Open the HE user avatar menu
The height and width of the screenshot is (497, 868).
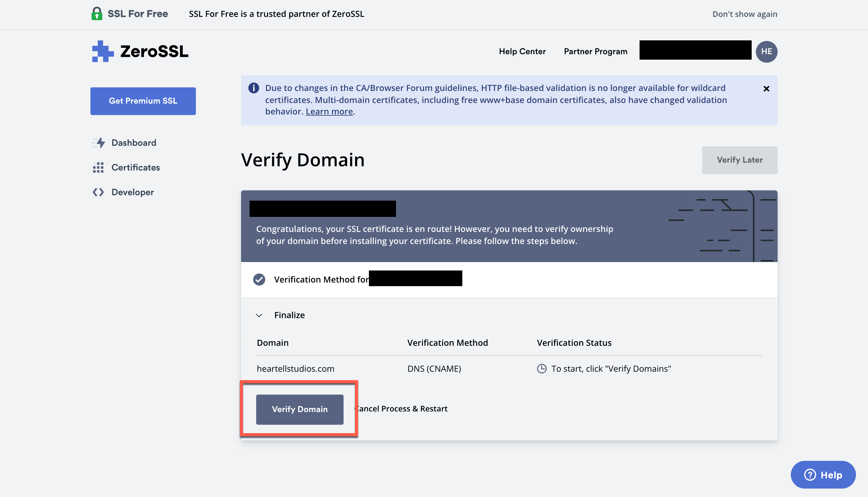tap(766, 52)
